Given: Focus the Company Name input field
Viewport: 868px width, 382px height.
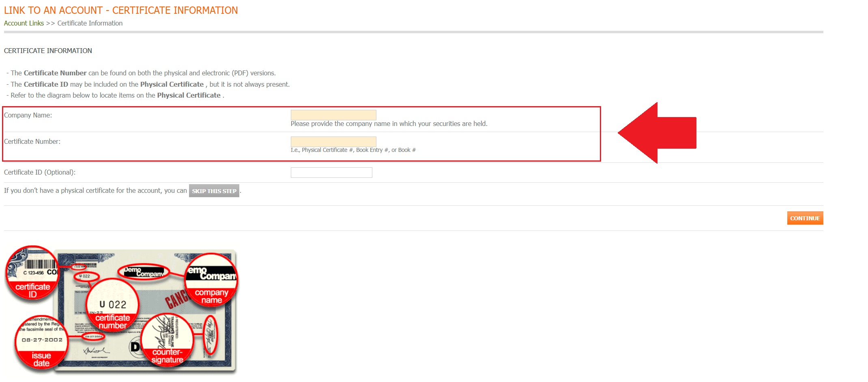Looking at the screenshot, I should (333, 115).
